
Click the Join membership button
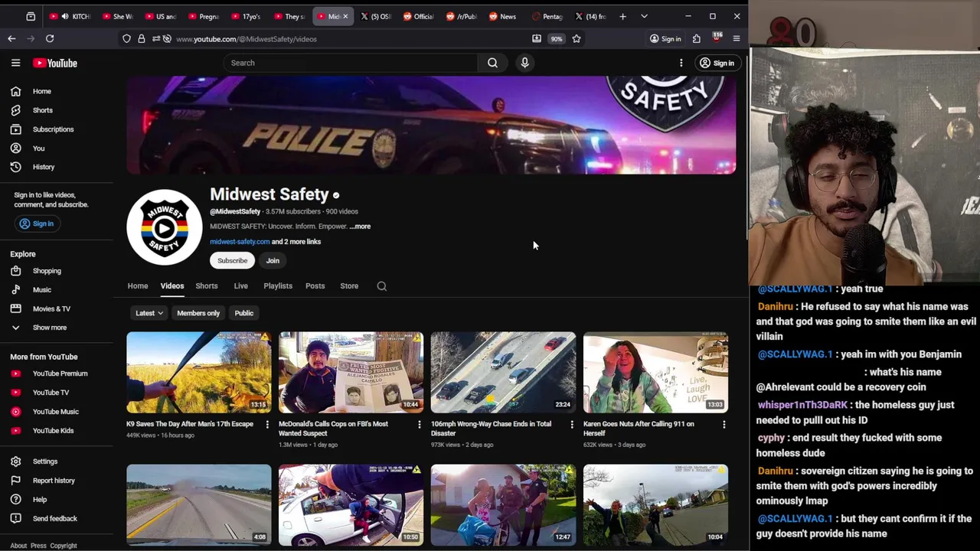(x=273, y=261)
